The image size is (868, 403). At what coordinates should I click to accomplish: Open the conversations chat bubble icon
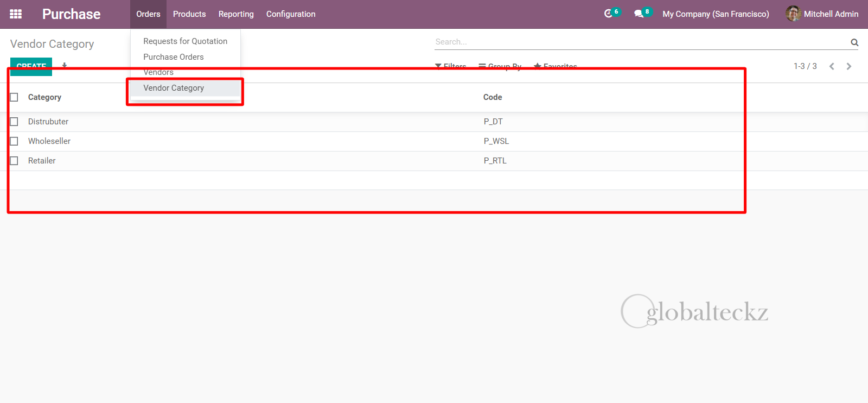pyautogui.click(x=639, y=14)
